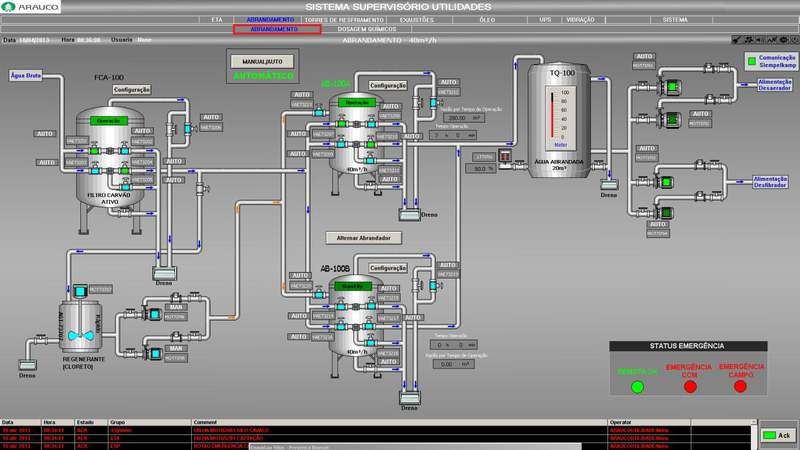Image resolution: width=800 pixels, height=450 pixels.
Task: Open the VIBRAÇÃO menu
Action: point(580,20)
